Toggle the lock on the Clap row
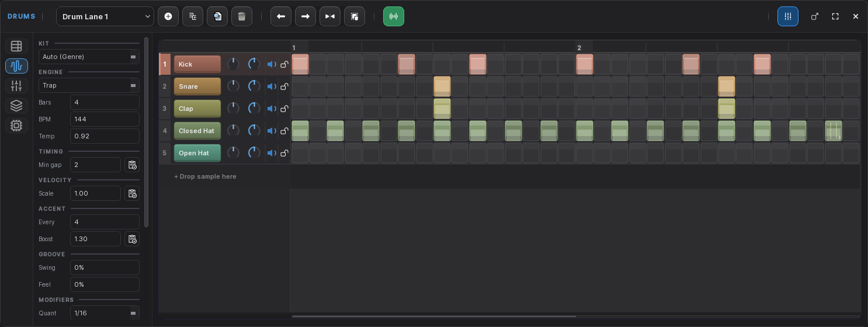 [x=284, y=109]
